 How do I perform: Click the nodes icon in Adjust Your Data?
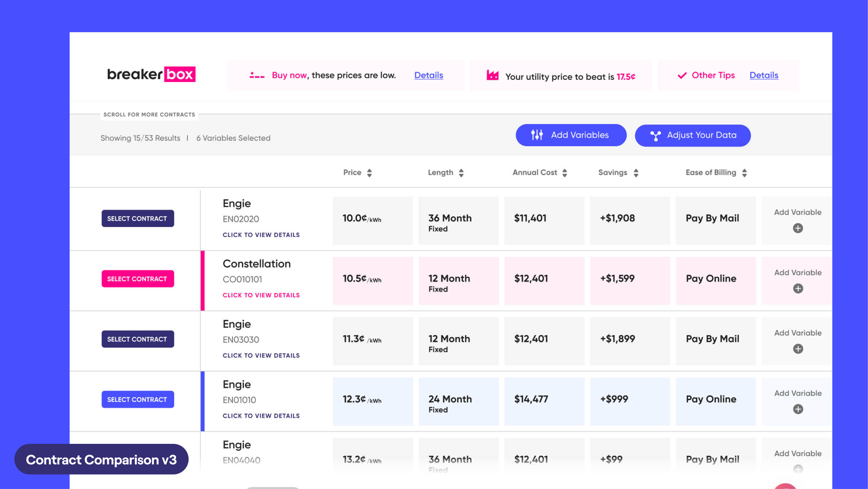tap(655, 135)
